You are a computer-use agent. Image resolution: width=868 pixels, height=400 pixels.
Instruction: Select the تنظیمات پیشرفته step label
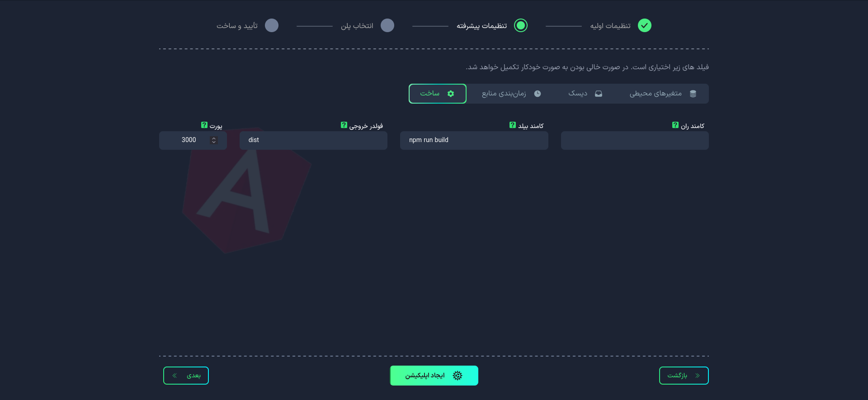pos(481,26)
